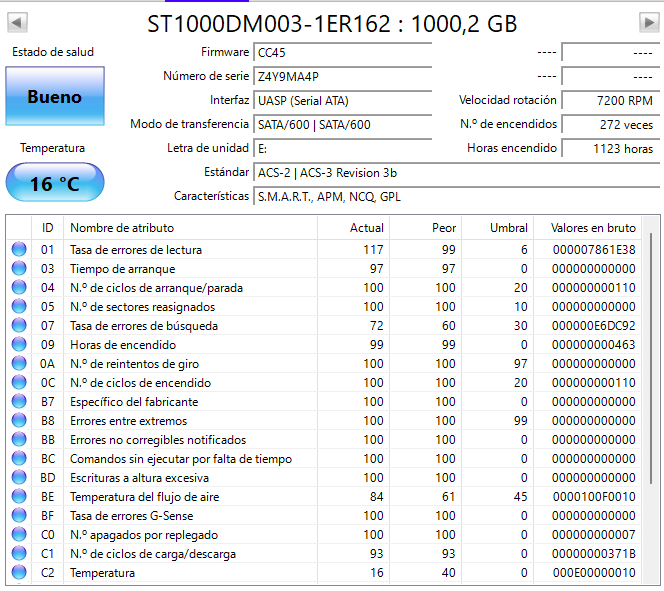Click the Estado de salud label

click(x=53, y=52)
